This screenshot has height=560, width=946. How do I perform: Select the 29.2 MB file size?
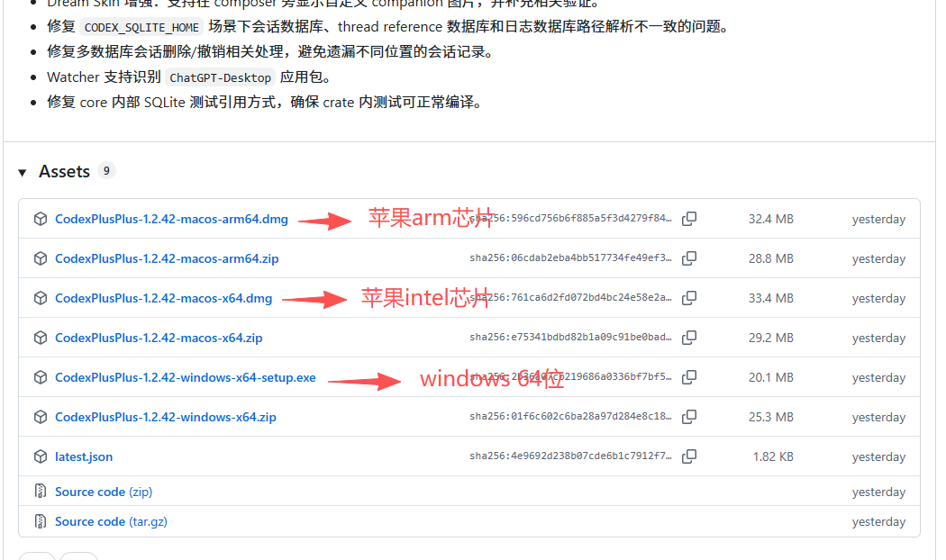pos(771,339)
